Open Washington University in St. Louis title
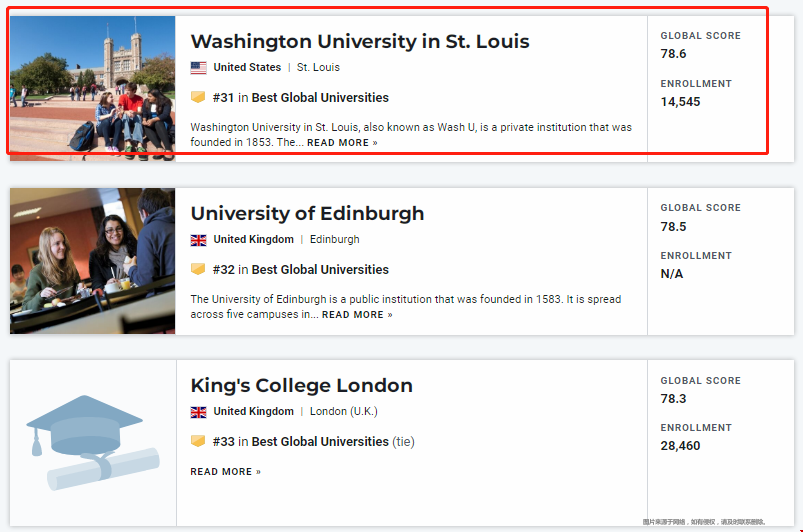Image resolution: width=803 pixels, height=532 pixels. tap(360, 41)
